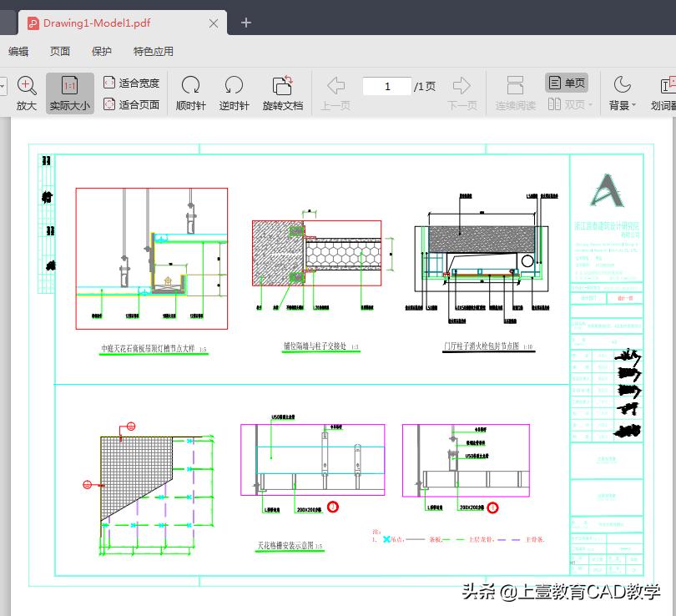Click the 放大 zoom-in magnifier icon

click(27, 85)
